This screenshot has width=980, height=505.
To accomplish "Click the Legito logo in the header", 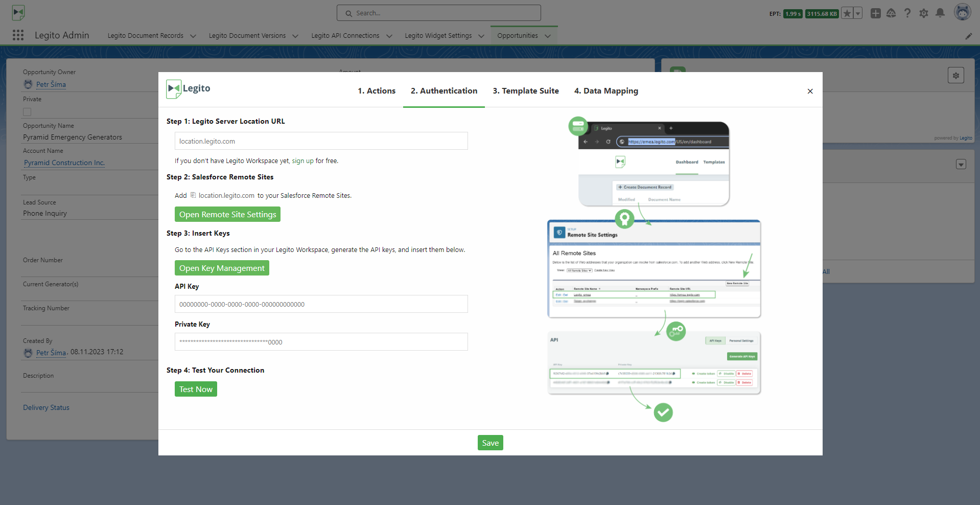I will pos(18,12).
